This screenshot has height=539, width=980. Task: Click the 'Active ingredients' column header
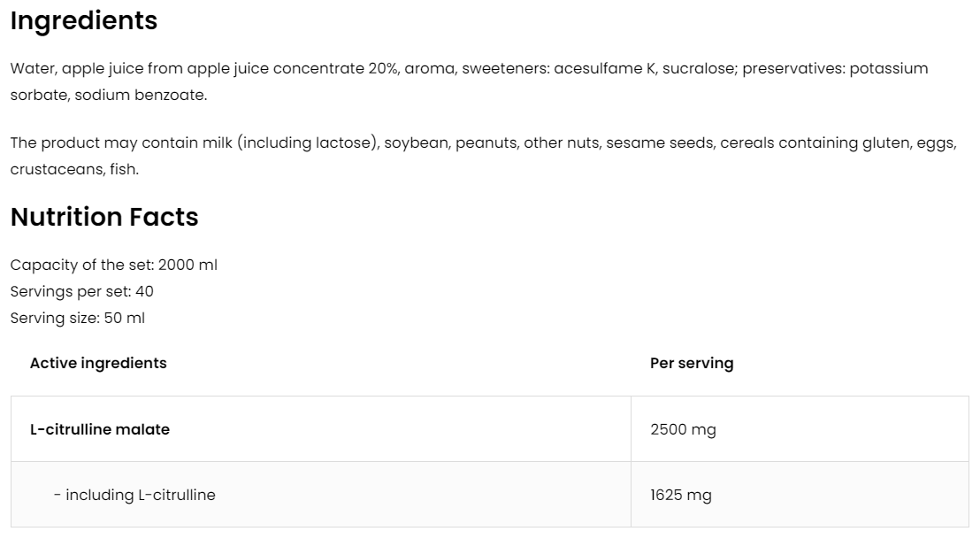coord(98,363)
